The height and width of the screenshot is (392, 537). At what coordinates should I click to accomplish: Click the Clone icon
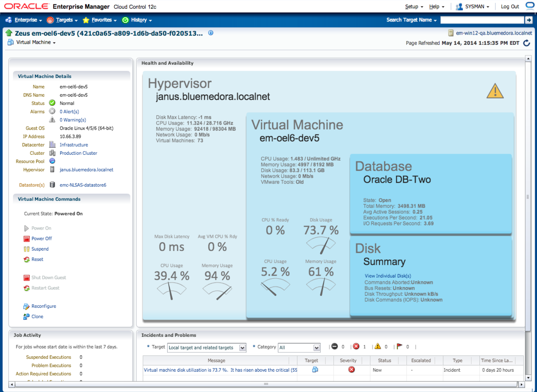27,316
